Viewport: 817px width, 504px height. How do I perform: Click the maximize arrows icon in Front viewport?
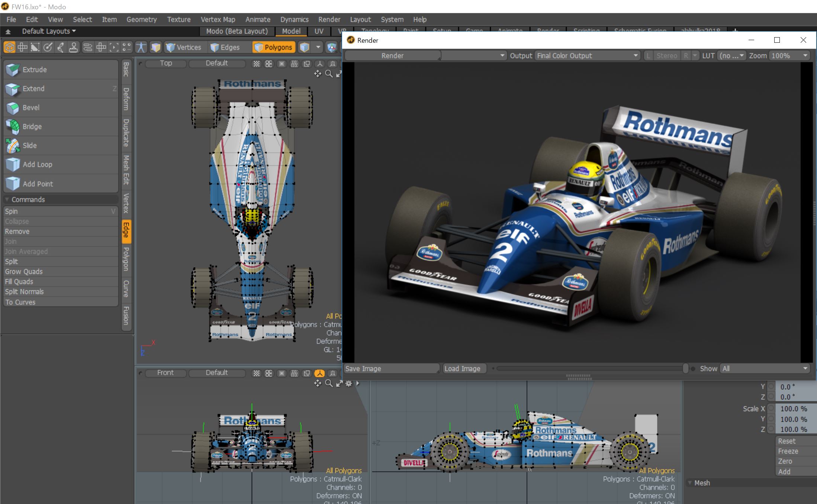[339, 383]
